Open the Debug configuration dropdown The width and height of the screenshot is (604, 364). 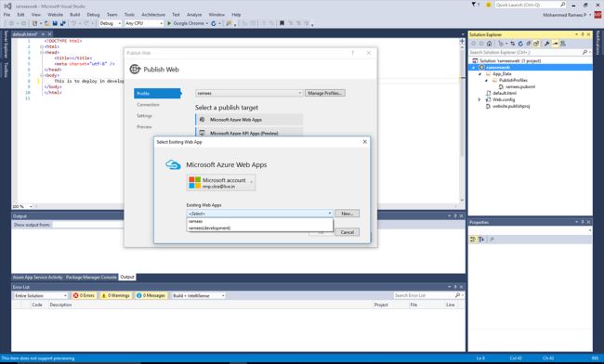(x=111, y=23)
